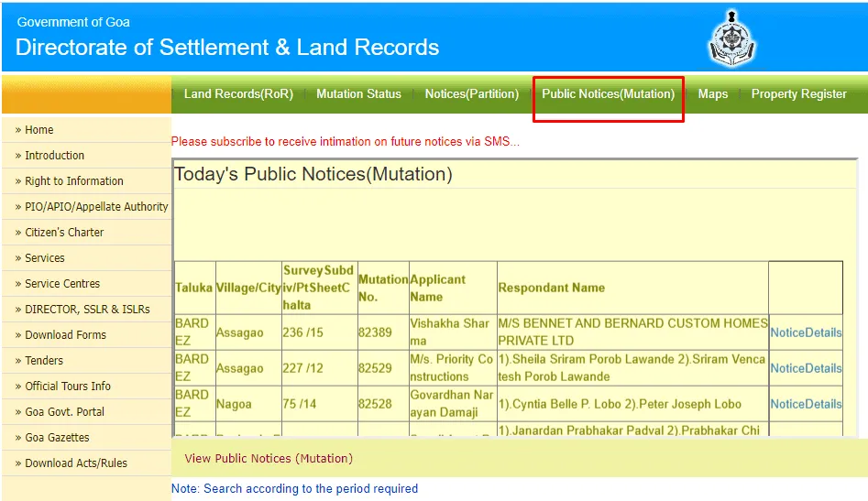Open the Mutation Status menu item
This screenshot has width=868, height=501.
358,94
